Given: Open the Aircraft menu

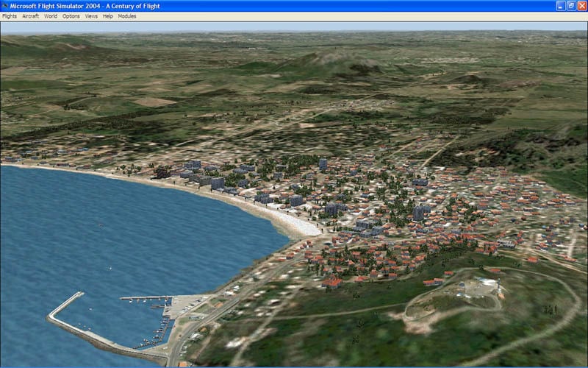Looking at the screenshot, I should click(x=30, y=16).
